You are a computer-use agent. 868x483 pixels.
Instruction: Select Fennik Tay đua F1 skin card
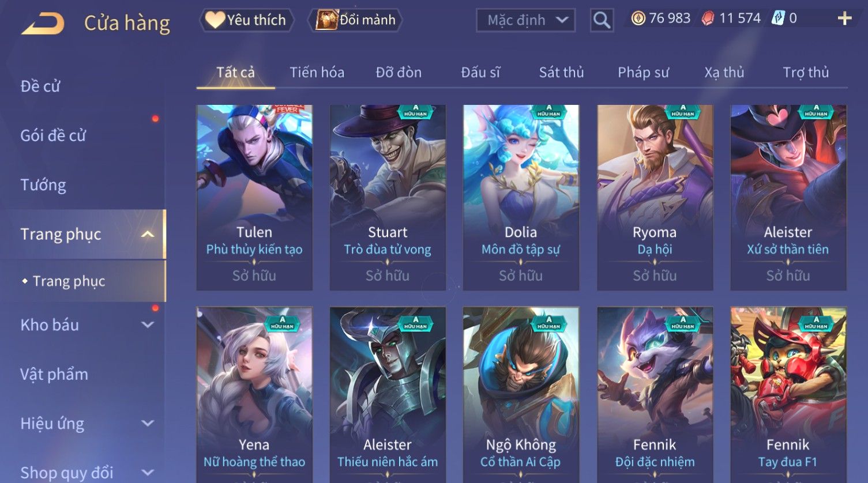point(788,395)
